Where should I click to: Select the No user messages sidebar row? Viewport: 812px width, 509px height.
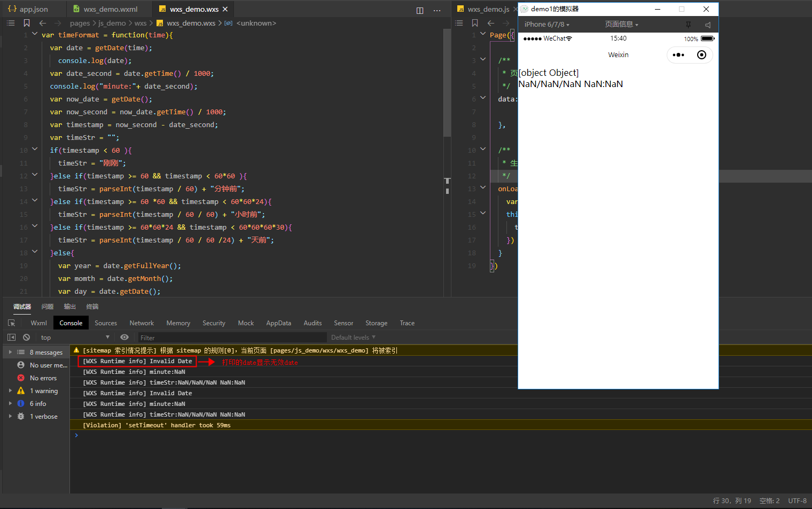[36, 365]
